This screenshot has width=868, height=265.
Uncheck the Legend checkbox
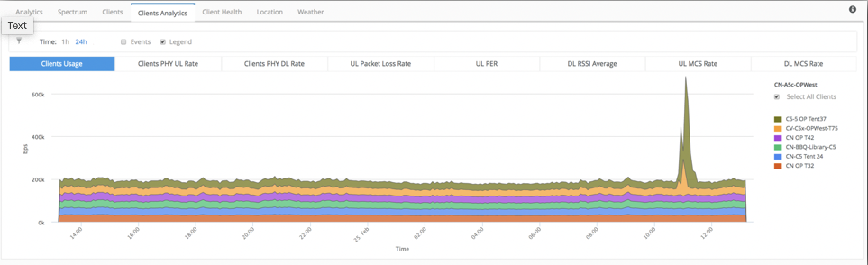163,42
